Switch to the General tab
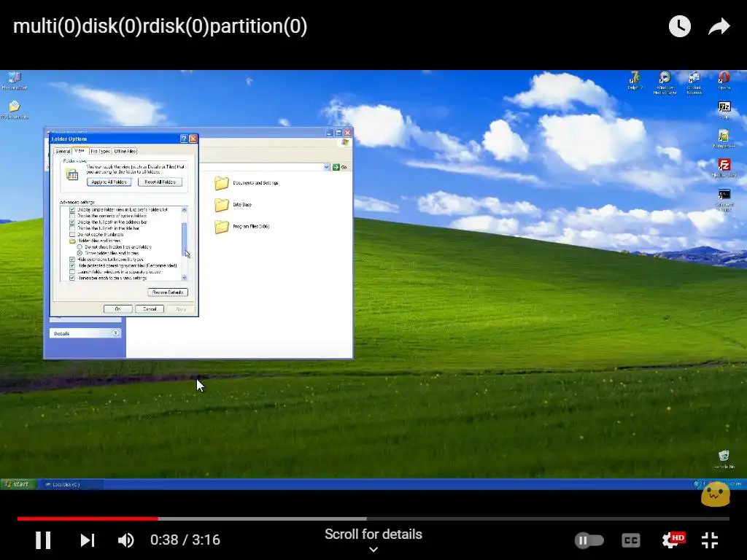747x560 pixels. pos(63,152)
